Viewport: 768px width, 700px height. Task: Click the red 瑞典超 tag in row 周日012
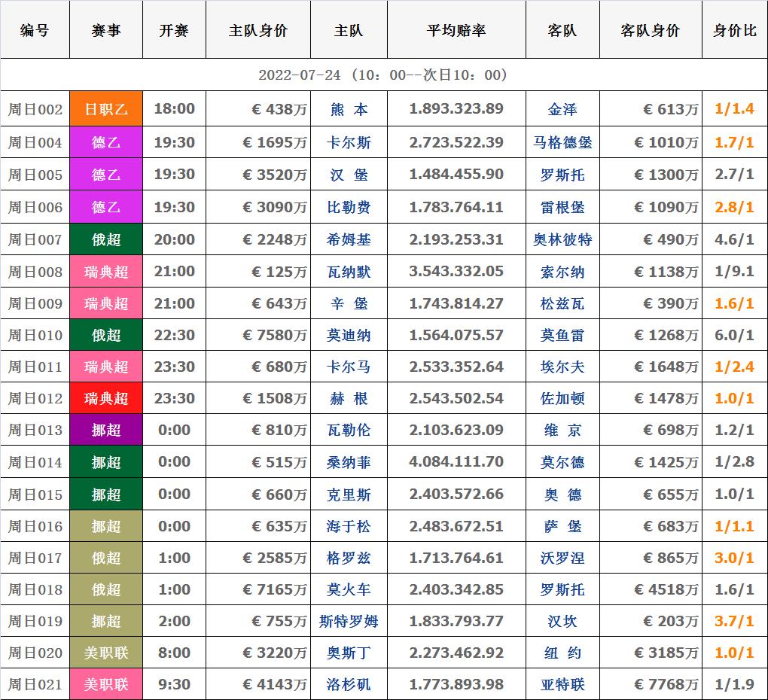tap(106, 398)
